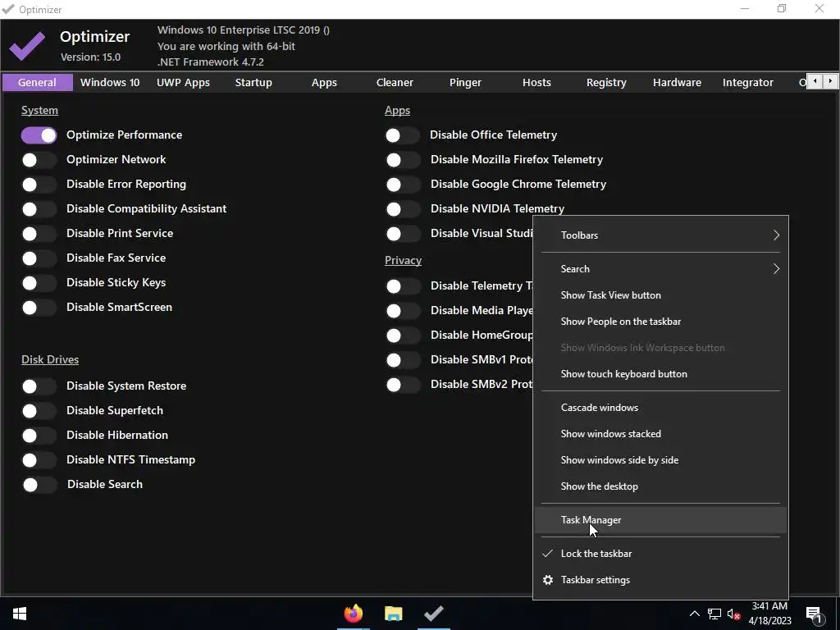The height and width of the screenshot is (630, 840).
Task: Click the taskbar clock showing 3:41 AM
Action: coord(769,614)
